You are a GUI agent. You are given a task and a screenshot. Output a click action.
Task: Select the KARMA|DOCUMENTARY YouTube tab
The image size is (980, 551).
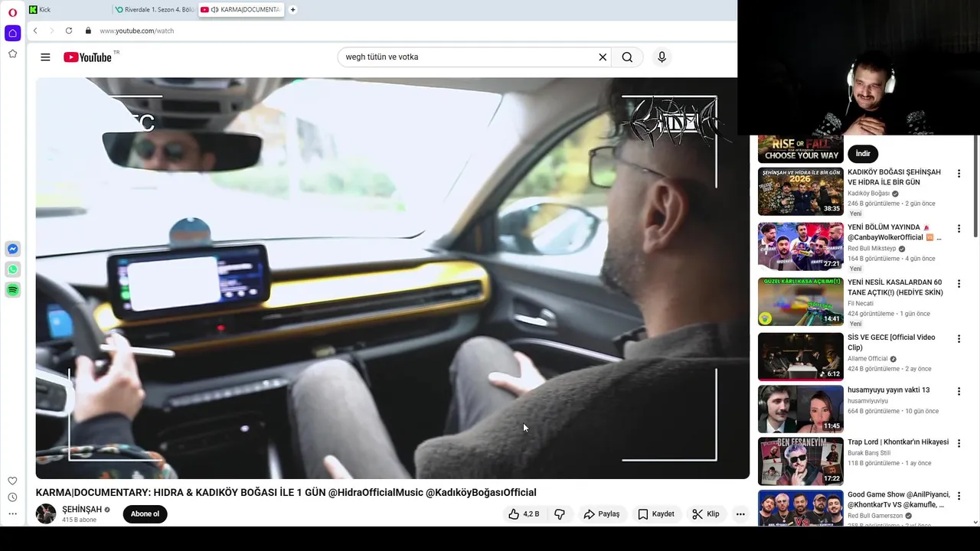240,9
